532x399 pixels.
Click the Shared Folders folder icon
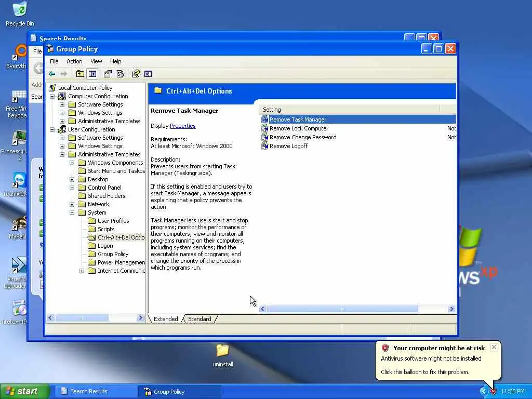coord(82,196)
